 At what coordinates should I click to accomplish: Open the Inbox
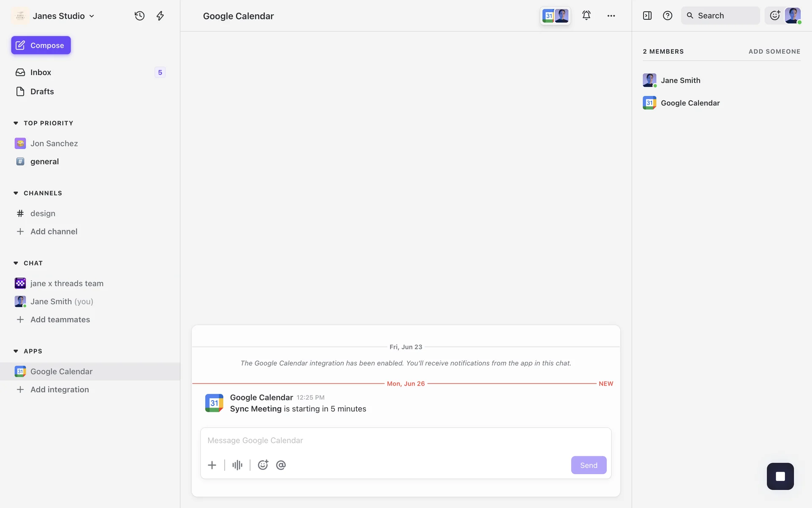point(41,72)
